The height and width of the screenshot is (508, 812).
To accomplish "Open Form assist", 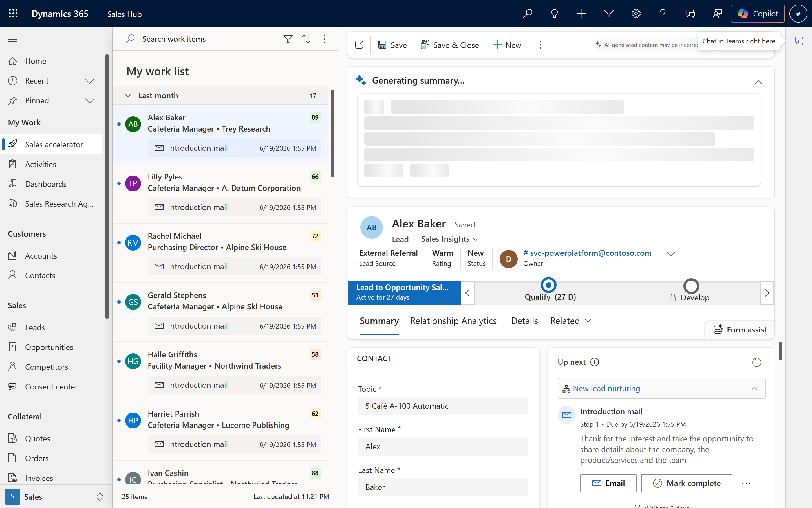I will click(740, 330).
